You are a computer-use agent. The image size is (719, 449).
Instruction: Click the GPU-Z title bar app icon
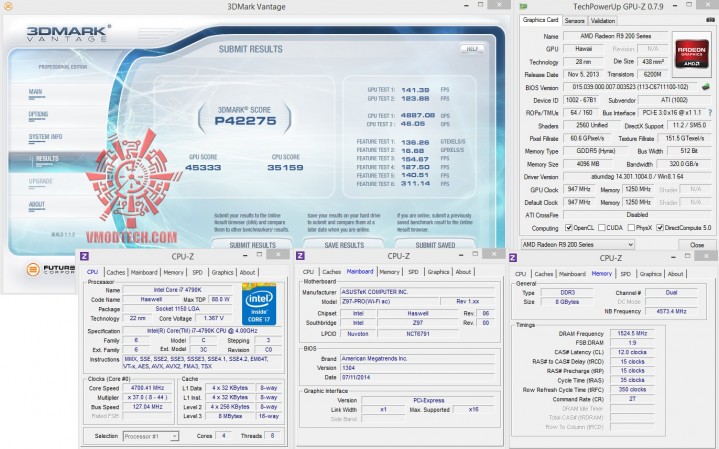[523, 6]
